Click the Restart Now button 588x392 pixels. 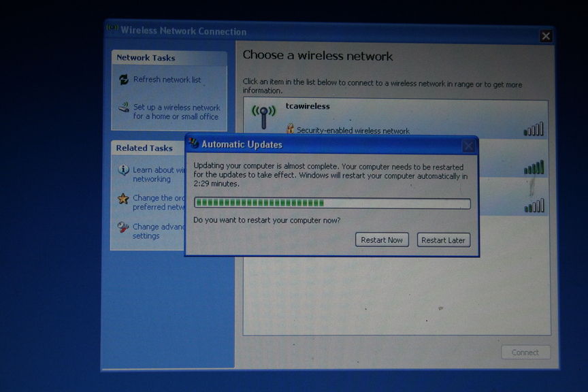tap(382, 240)
